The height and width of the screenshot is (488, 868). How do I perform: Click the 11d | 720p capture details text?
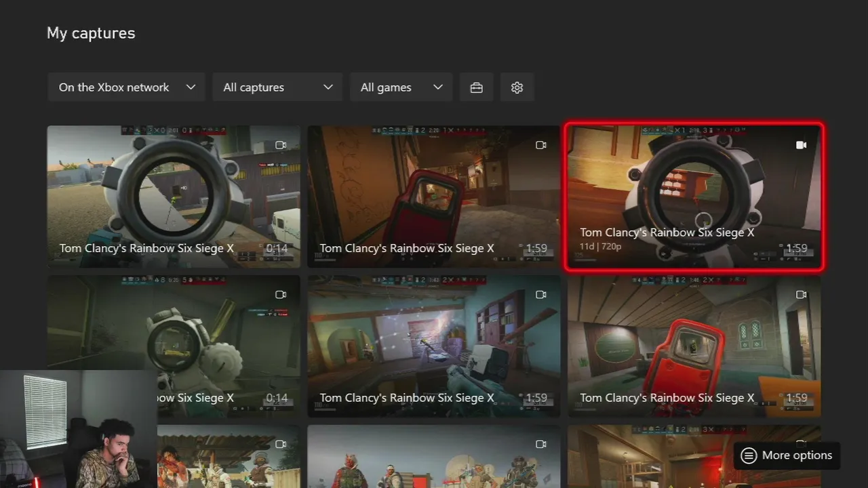click(601, 246)
